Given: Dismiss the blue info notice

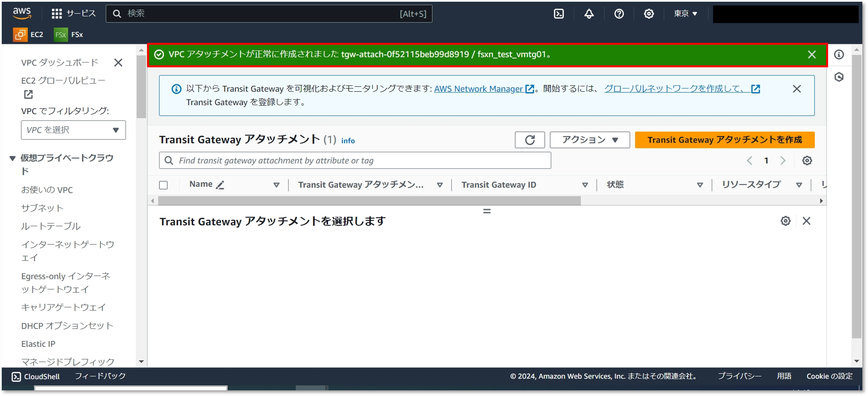Looking at the screenshot, I should [x=797, y=89].
